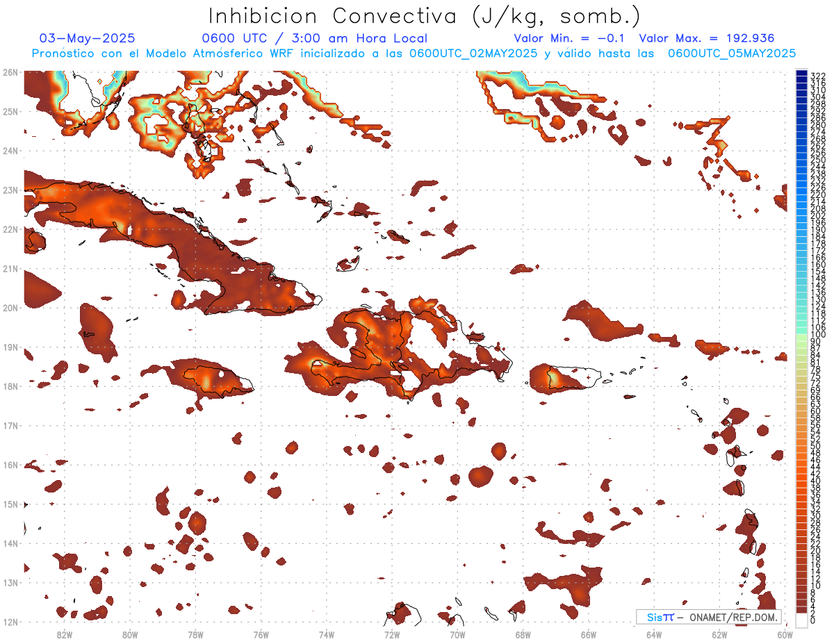Click the 78W longitude label
The width and height of the screenshot is (834, 644).
click(195, 634)
